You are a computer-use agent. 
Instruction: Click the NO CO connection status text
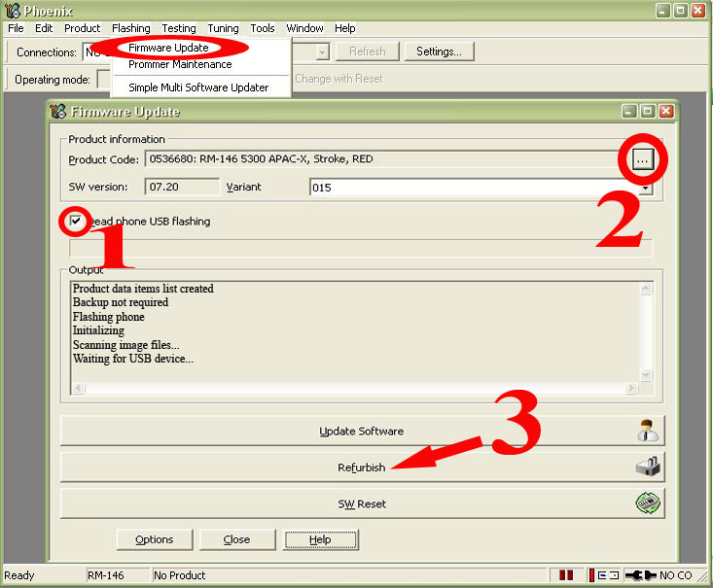[676, 575]
